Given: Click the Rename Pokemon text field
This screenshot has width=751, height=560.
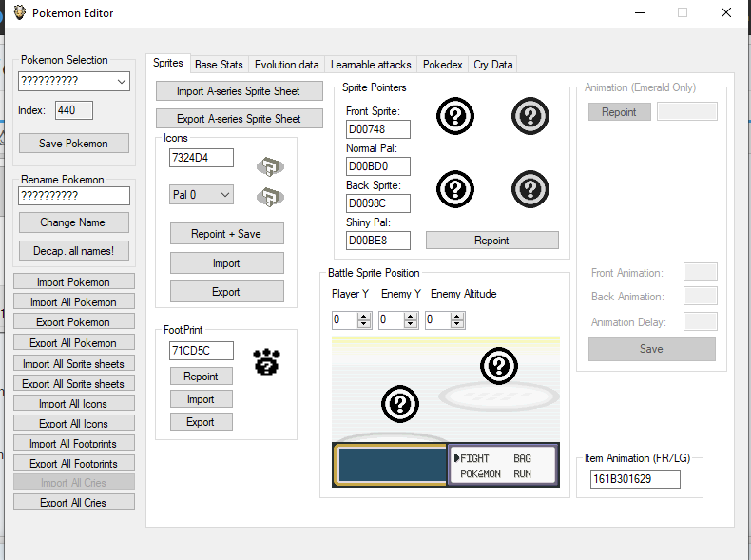Looking at the screenshot, I should tap(74, 196).
